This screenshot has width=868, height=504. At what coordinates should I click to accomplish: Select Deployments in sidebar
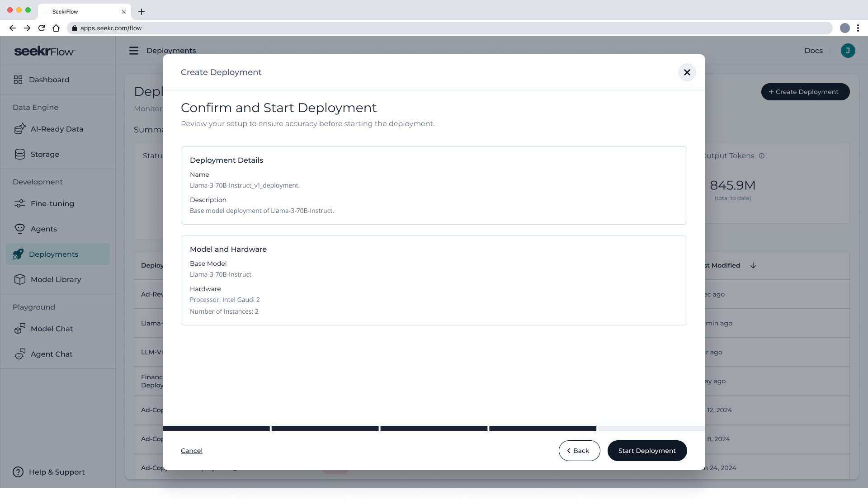click(58, 254)
